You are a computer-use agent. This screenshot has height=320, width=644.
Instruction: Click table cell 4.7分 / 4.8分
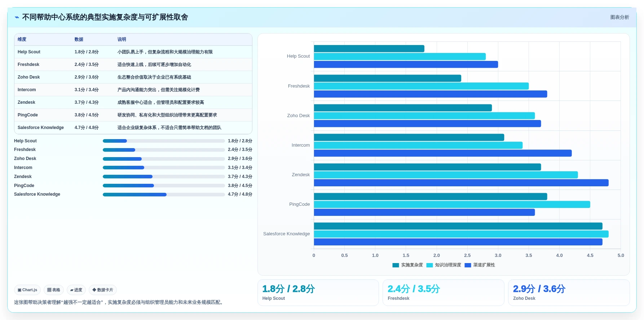tap(87, 128)
